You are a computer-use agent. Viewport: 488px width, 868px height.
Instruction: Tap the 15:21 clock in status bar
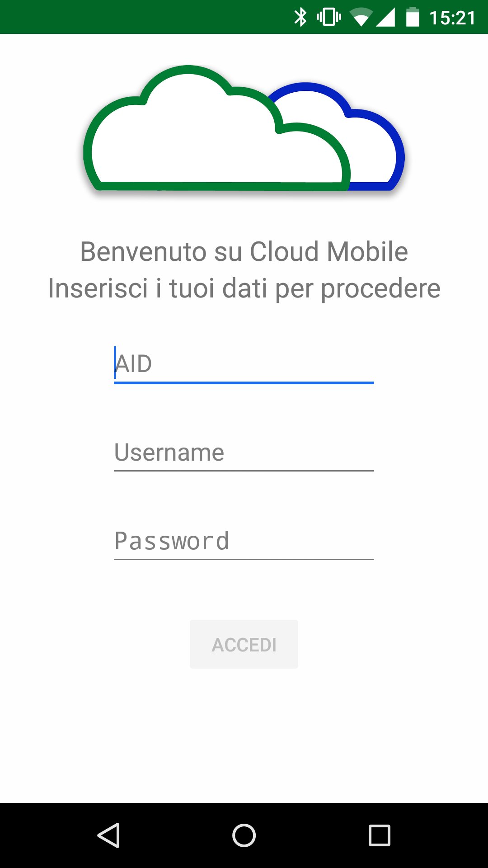click(x=452, y=18)
